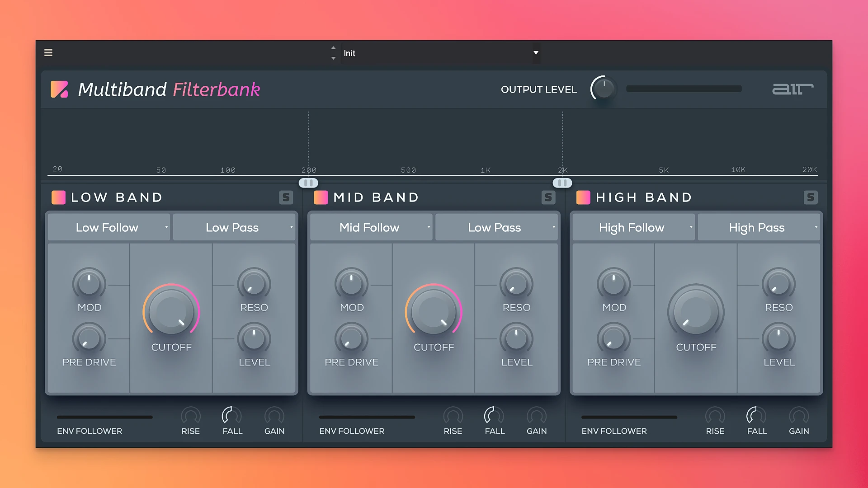Screen dimensions: 868x488
Task: Click the output level meter bar
Action: (x=684, y=89)
